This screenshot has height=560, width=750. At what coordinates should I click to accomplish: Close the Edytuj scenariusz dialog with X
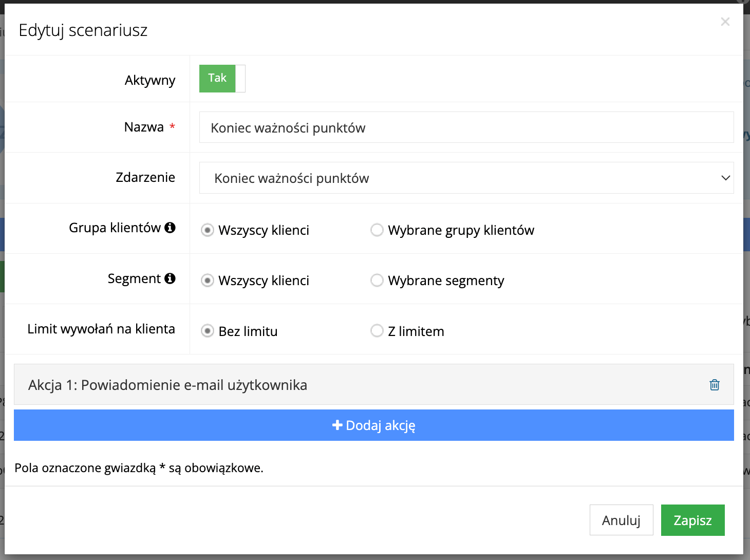coord(725,22)
